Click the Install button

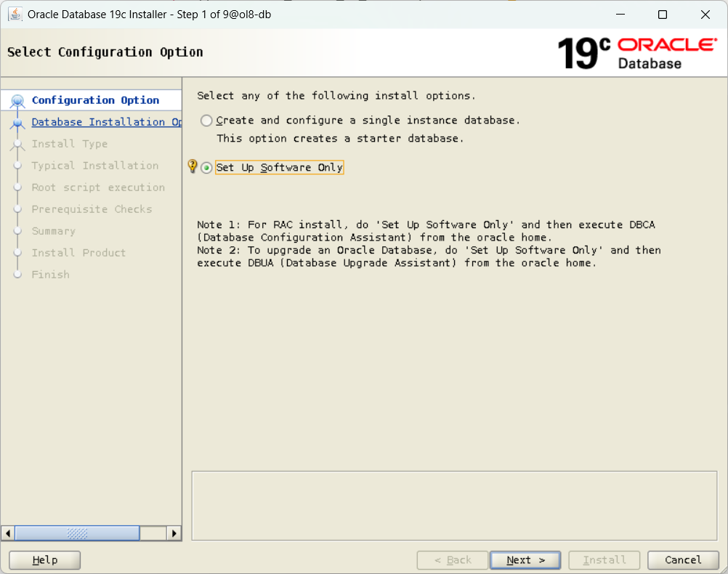(604, 560)
